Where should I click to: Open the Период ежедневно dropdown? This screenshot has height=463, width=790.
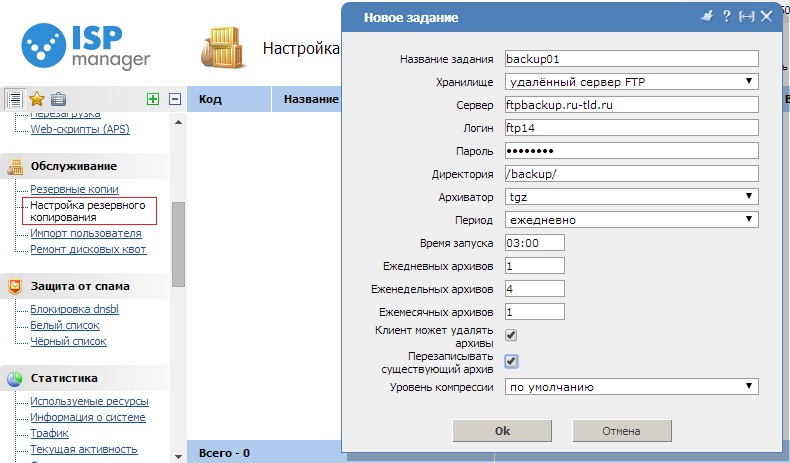point(632,220)
